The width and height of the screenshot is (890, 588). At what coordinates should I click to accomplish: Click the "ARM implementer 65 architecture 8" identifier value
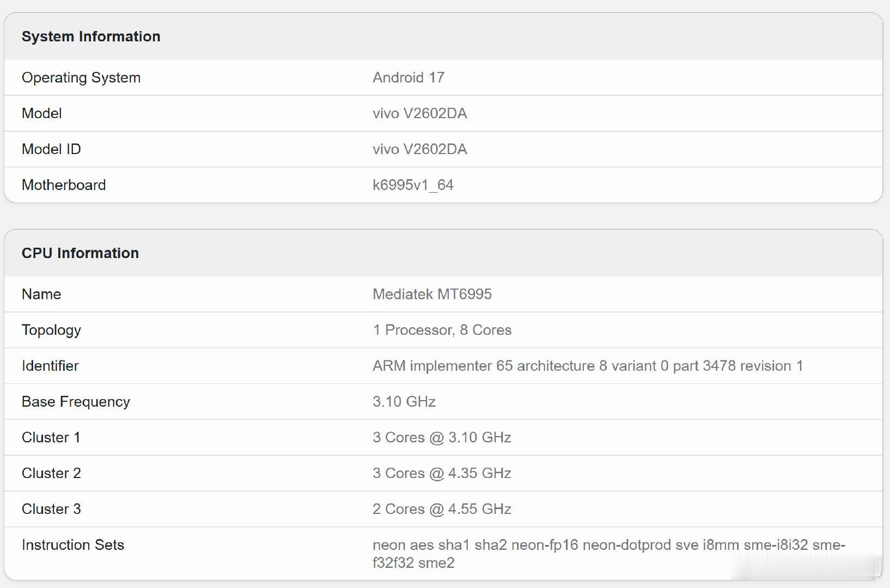point(588,366)
